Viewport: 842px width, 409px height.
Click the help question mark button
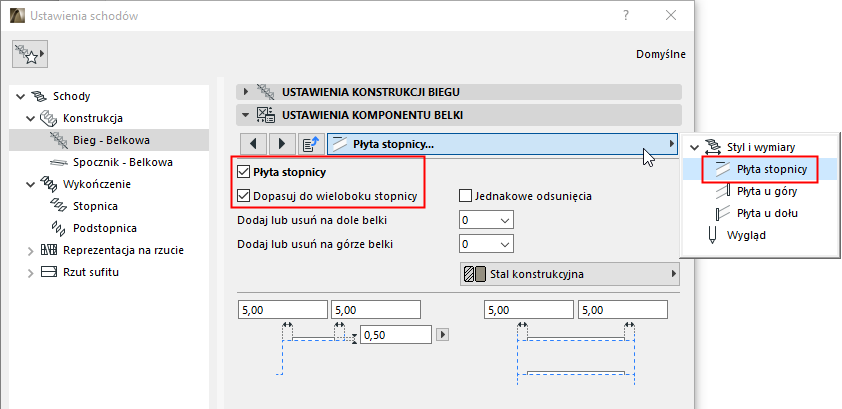click(625, 16)
